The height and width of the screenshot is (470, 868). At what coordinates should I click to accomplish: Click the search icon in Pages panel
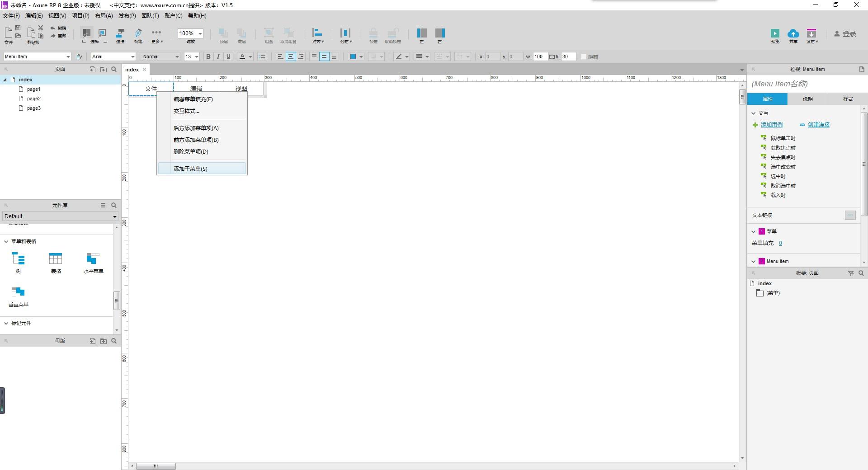coord(114,69)
